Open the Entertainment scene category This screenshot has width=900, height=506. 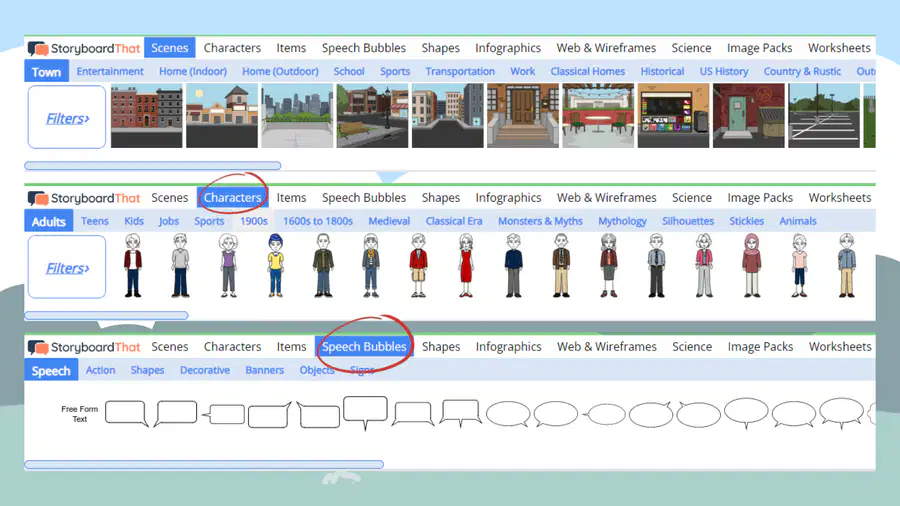coord(110,71)
